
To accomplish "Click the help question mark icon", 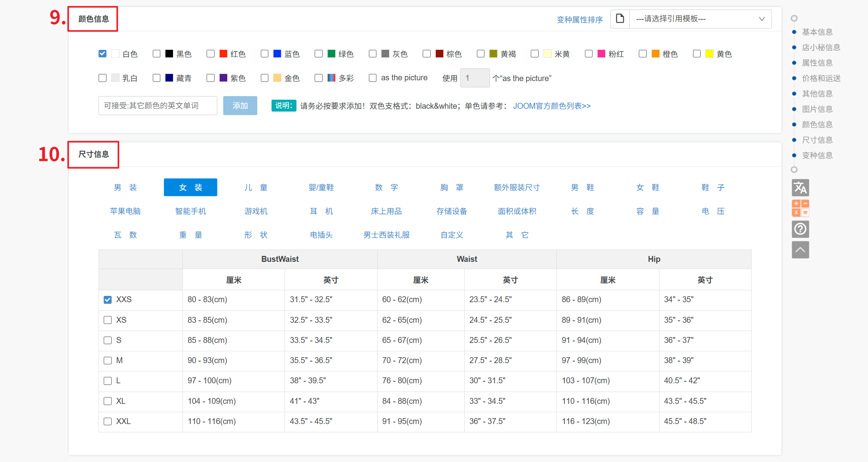I will (x=800, y=229).
